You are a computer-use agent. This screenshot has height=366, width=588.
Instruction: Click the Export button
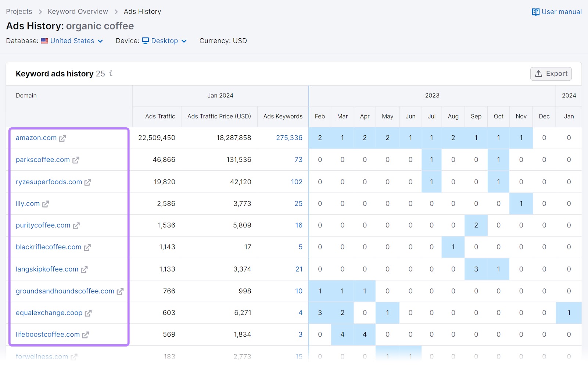coord(551,74)
